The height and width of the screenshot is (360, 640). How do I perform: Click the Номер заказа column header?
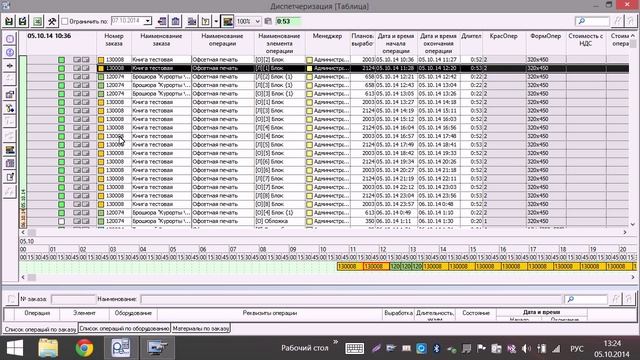tap(114, 43)
